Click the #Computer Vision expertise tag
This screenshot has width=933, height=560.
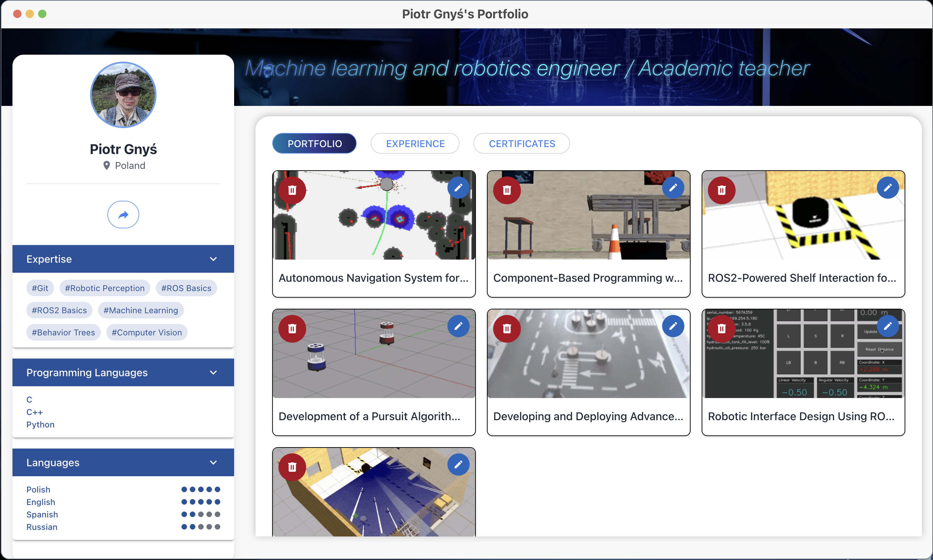pyautogui.click(x=146, y=333)
